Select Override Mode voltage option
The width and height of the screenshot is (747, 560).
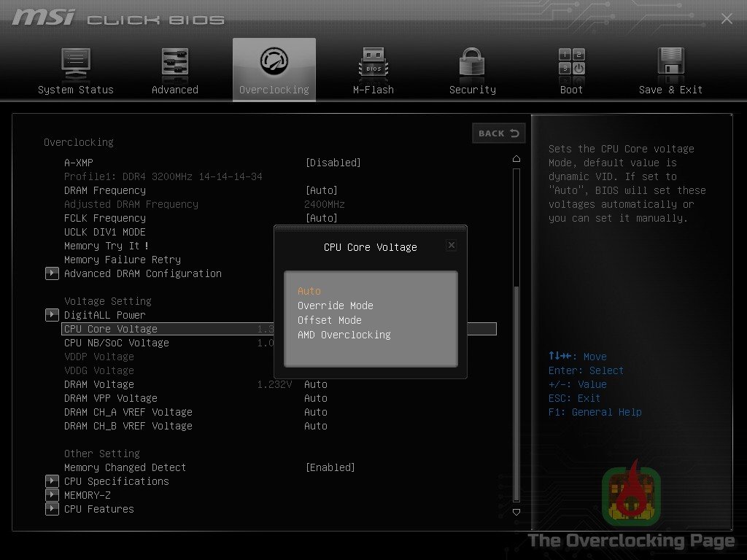(x=336, y=306)
